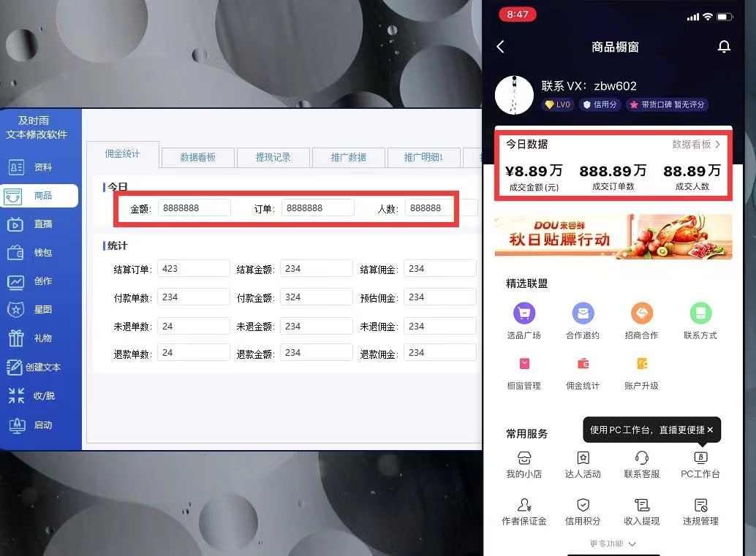Switch to the 推广明细1 tab
Screen dimensions: 756x556
click(423, 157)
